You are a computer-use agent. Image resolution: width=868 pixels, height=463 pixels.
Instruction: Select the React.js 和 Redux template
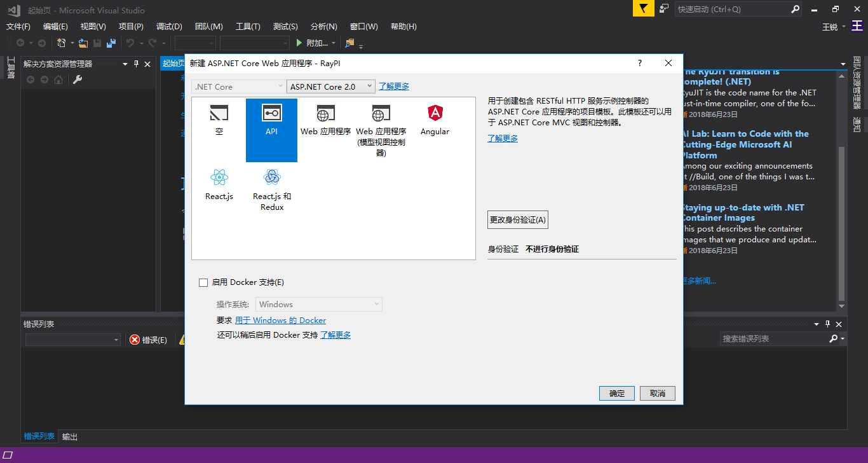[x=272, y=190]
